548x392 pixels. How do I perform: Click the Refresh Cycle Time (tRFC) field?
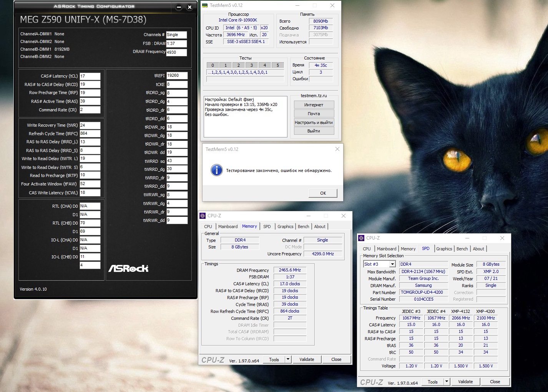pyautogui.click(x=90, y=134)
